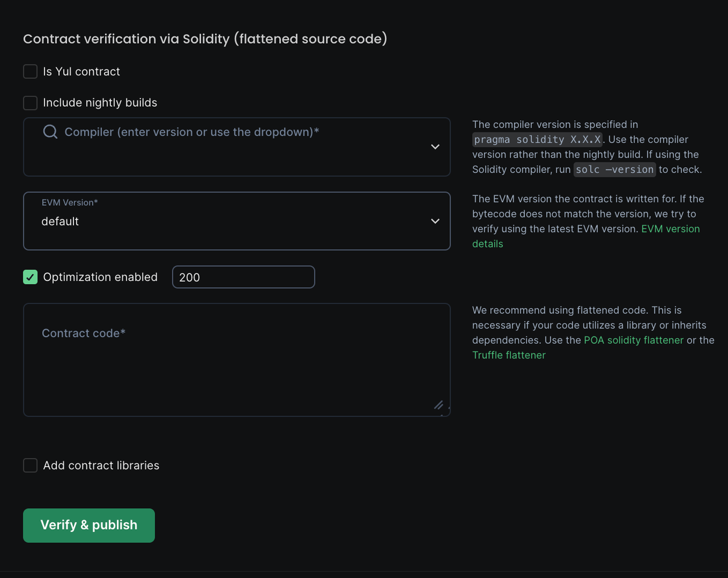The image size is (728, 578).
Task: Click the 'pragma solidity X.X.X' code snippet
Action: pyautogui.click(x=537, y=140)
